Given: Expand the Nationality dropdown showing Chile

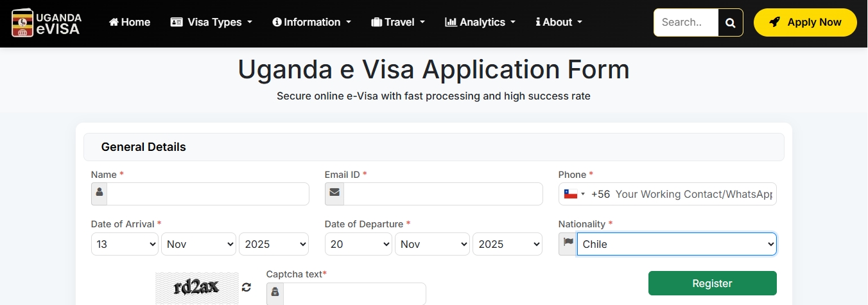Looking at the screenshot, I should tap(676, 244).
